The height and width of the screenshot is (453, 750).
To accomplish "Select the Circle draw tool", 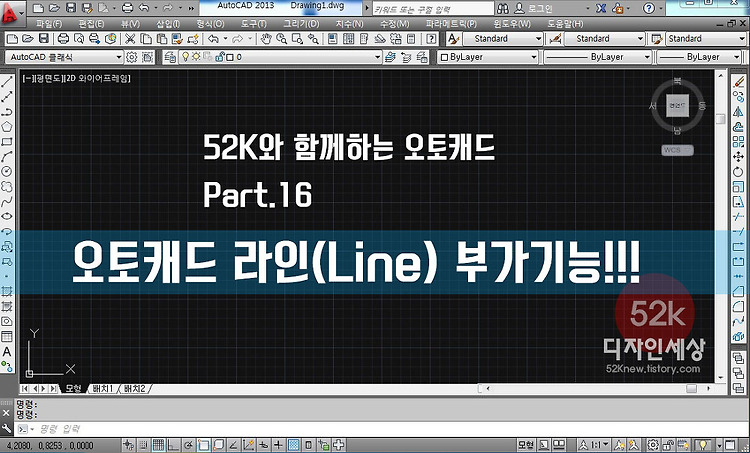I will tap(7, 171).
